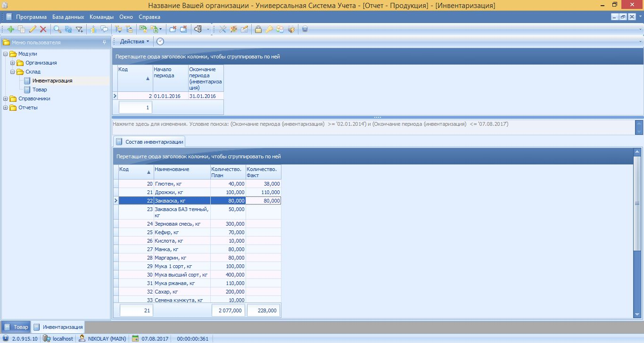The width and height of the screenshot is (644, 343).
Task: Sort by the Начало периода column header
Action: 170,78
